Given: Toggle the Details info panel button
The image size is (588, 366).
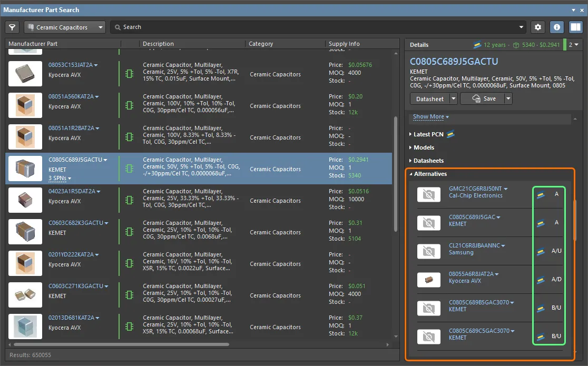Looking at the screenshot, I should point(557,27).
